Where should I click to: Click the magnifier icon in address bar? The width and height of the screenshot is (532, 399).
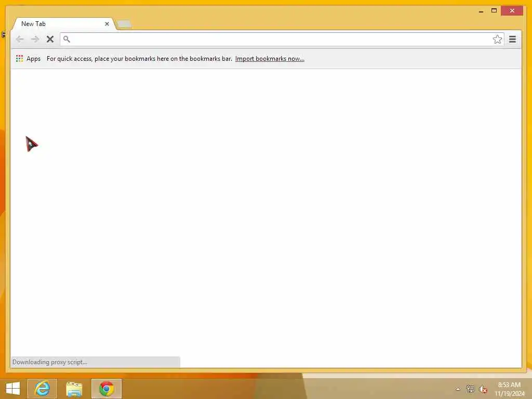(67, 39)
